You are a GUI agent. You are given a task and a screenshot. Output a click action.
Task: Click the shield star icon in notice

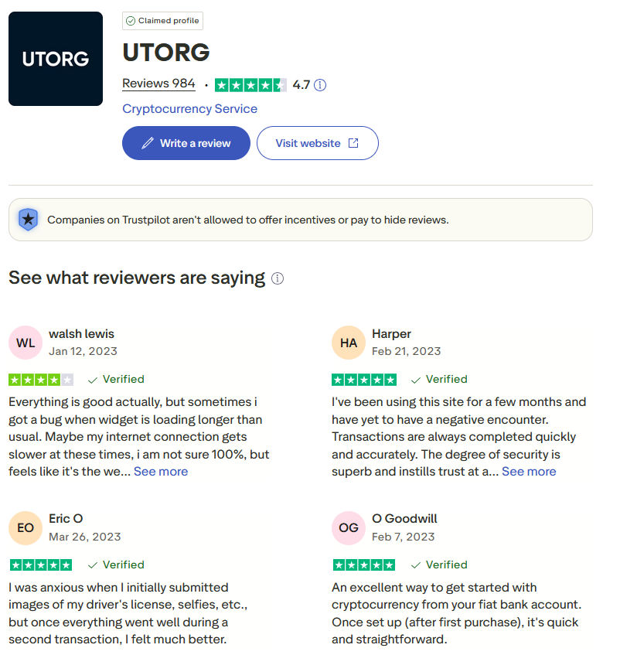click(x=29, y=220)
